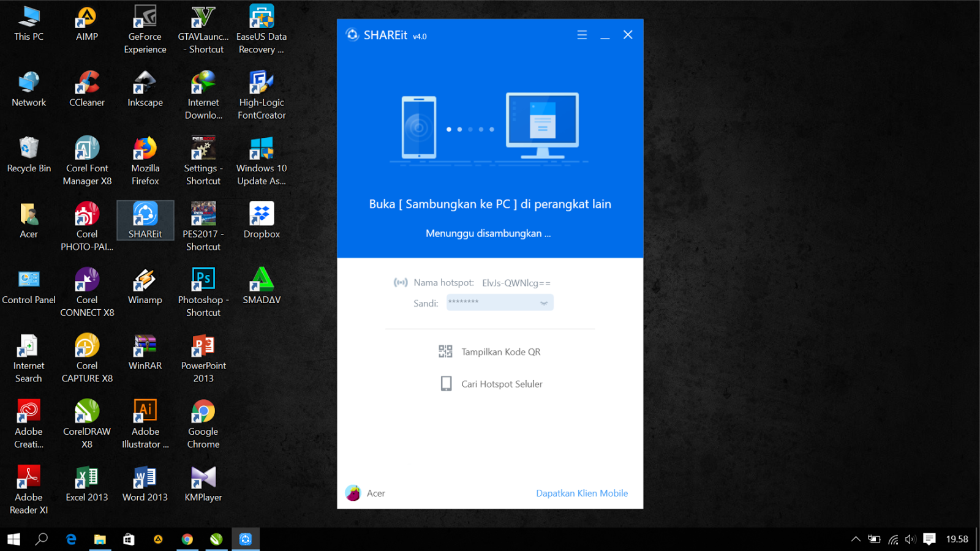Select the PES Settings shortcut icon
This screenshot has height=551, width=980.
click(203, 161)
